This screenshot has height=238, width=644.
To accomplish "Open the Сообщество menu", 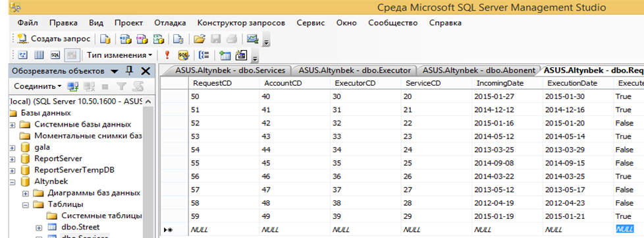I will coord(392,23).
